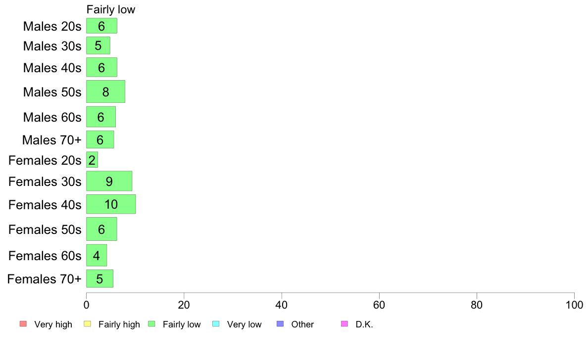The height and width of the screenshot is (364, 588).
Task: Click the Males 30s bar showing 5
Action: (x=98, y=45)
